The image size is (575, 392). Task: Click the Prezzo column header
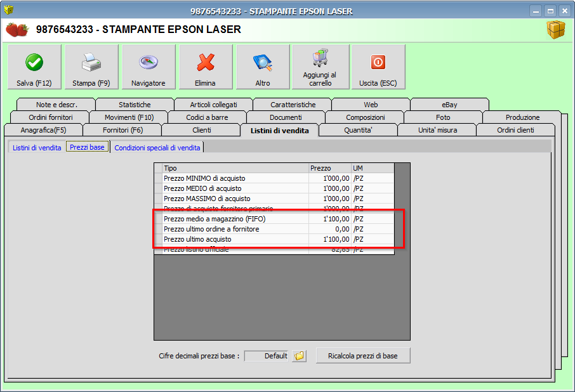[x=329, y=168]
